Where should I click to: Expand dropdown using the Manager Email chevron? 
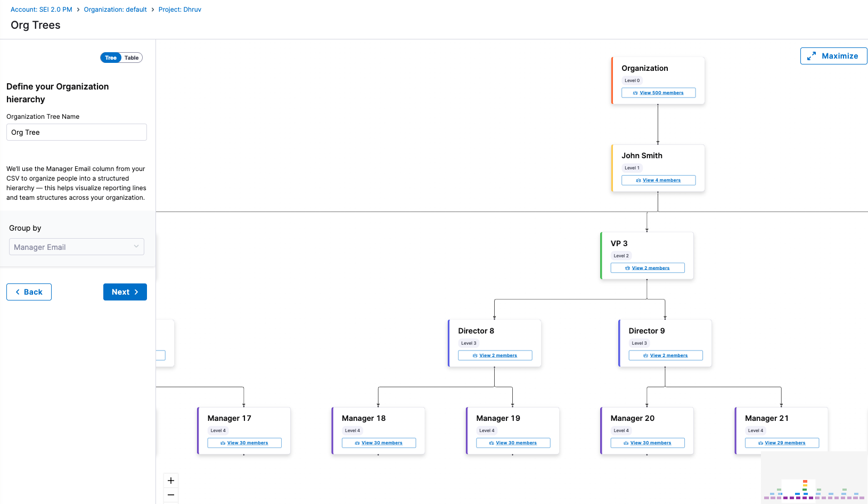tap(136, 247)
